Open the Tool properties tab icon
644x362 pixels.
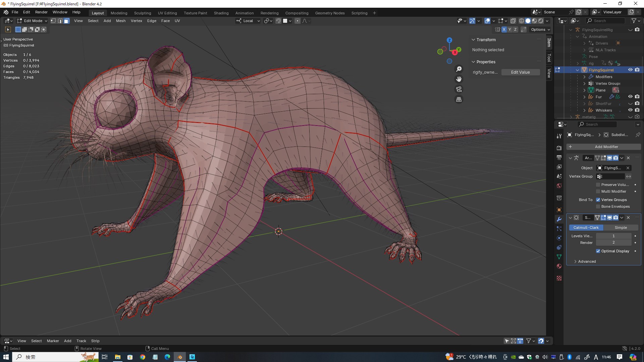point(559,136)
